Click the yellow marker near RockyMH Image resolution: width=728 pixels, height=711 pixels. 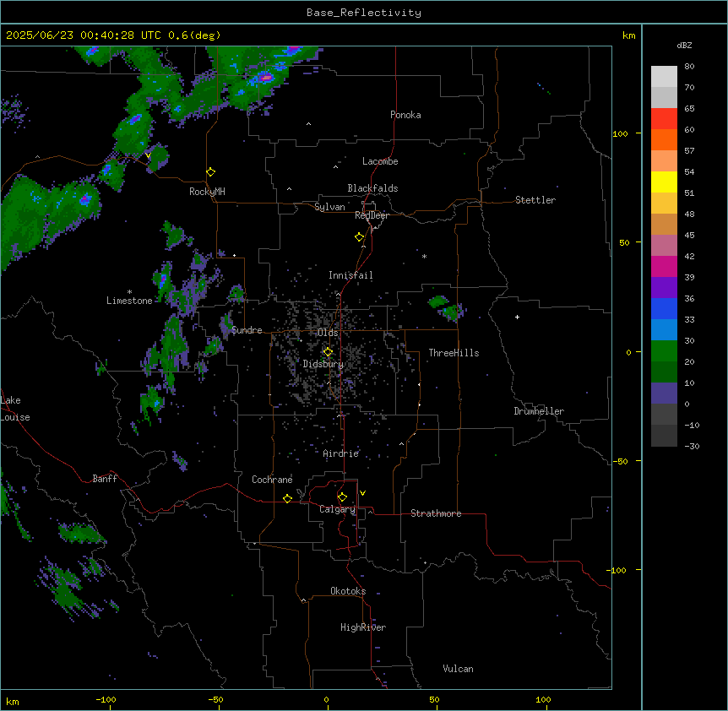pyautogui.click(x=211, y=172)
